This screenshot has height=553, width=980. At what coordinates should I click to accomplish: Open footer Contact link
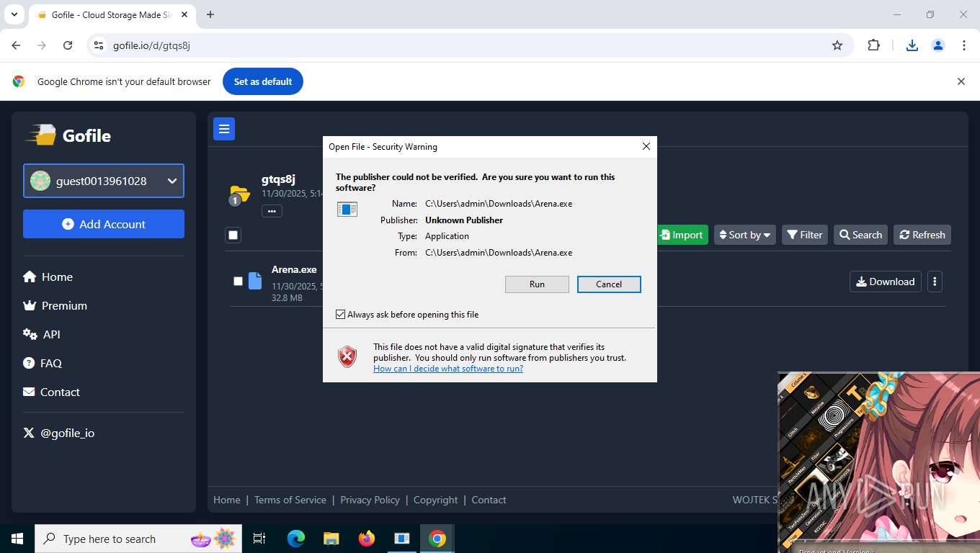pyautogui.click(x=489, y=500)
